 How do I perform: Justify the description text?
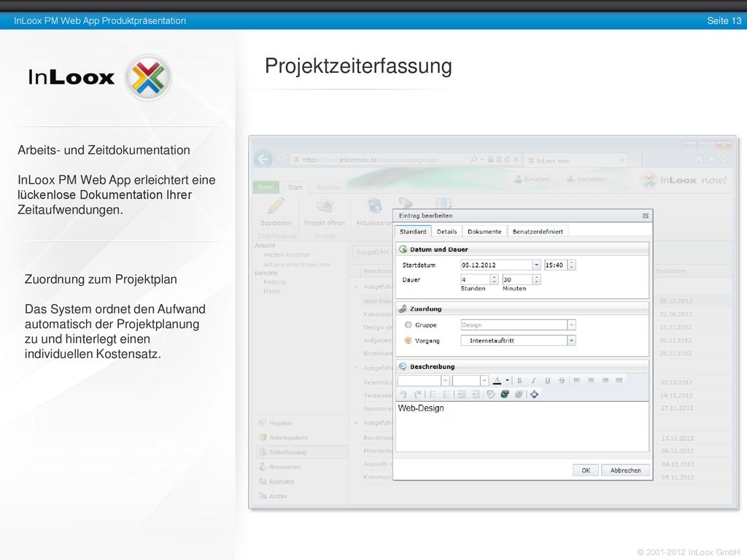619,381
